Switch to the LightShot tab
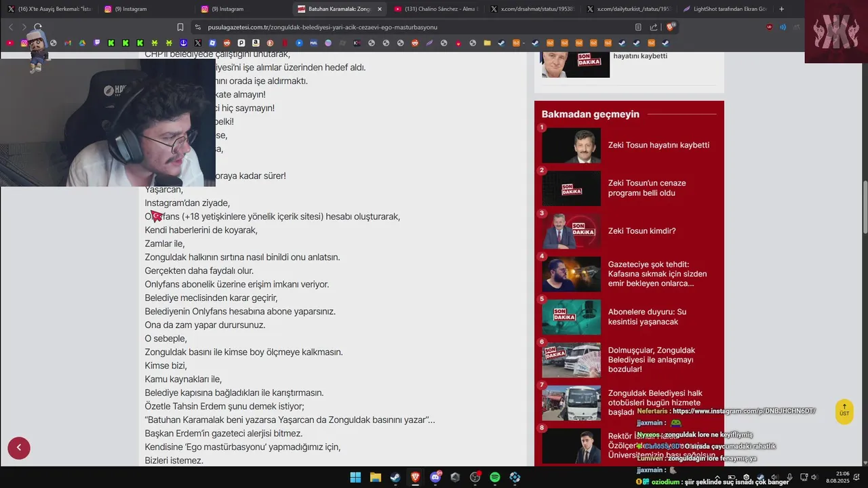Viewport: 868px width, 488px height. pos(726,9)
